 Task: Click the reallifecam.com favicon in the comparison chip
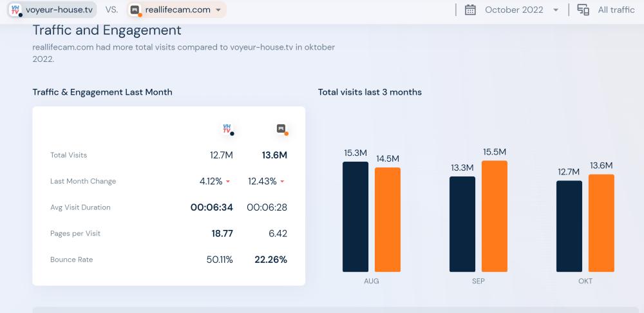pyautogui.click(x=135, y=10)
